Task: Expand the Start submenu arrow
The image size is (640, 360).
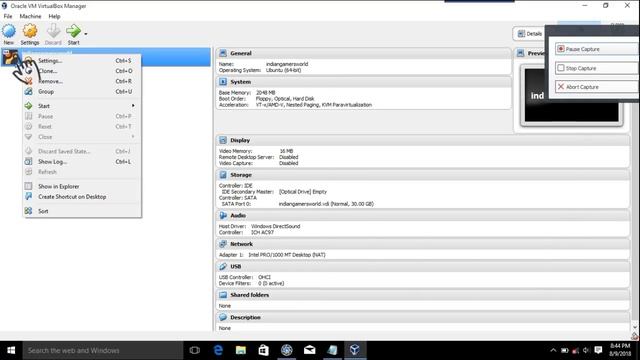Action: (133, 106)
